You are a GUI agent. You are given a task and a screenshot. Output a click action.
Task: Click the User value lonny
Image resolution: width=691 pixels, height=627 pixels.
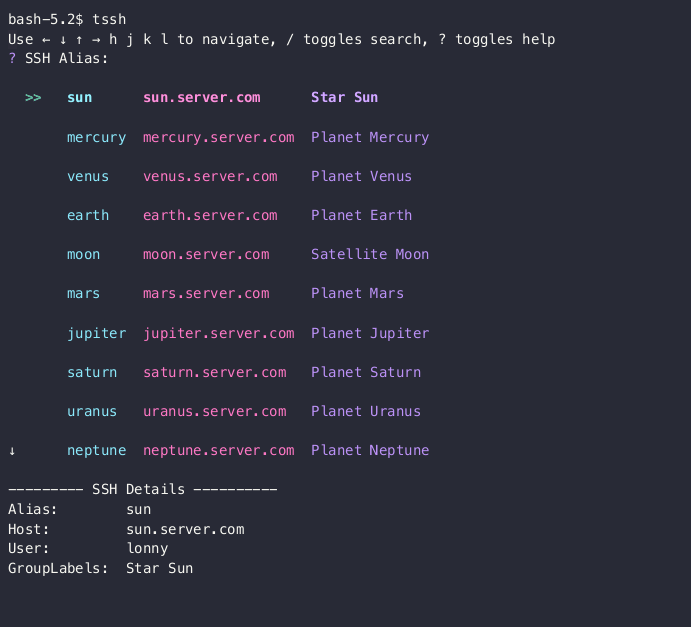pyautogui.click(x=147, y=549)
